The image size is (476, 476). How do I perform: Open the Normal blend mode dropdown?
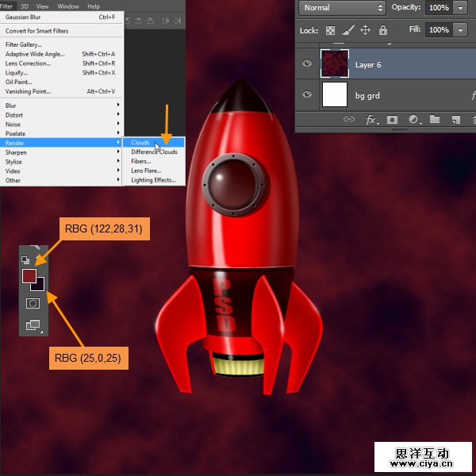(x=343, y=7)
